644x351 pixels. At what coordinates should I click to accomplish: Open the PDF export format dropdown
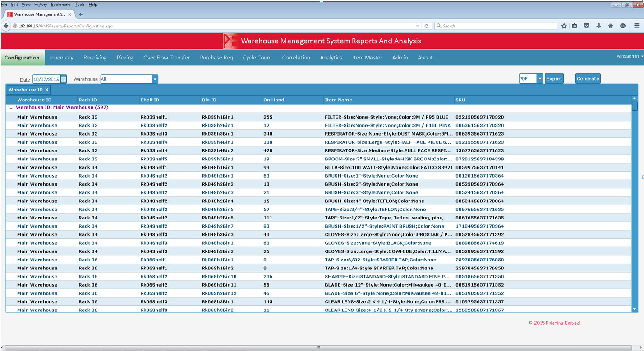[540, 79]
